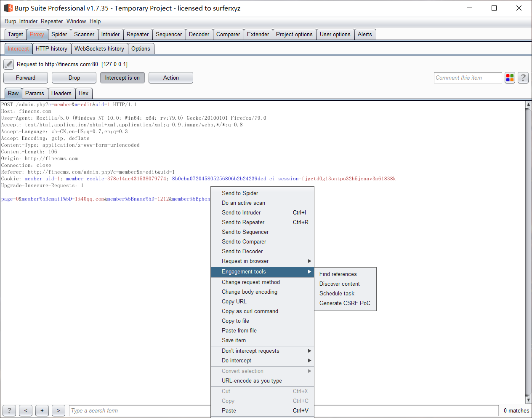The height and width of the screenshot is (418, 532).
Task: Open the Help menu
Action: coord(95,21)
